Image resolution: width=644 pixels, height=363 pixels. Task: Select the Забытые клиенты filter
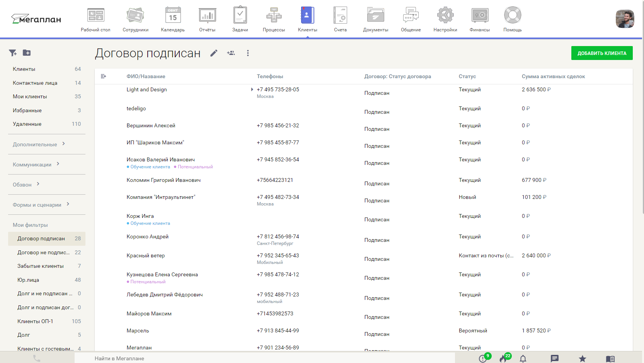pos(41,266)
